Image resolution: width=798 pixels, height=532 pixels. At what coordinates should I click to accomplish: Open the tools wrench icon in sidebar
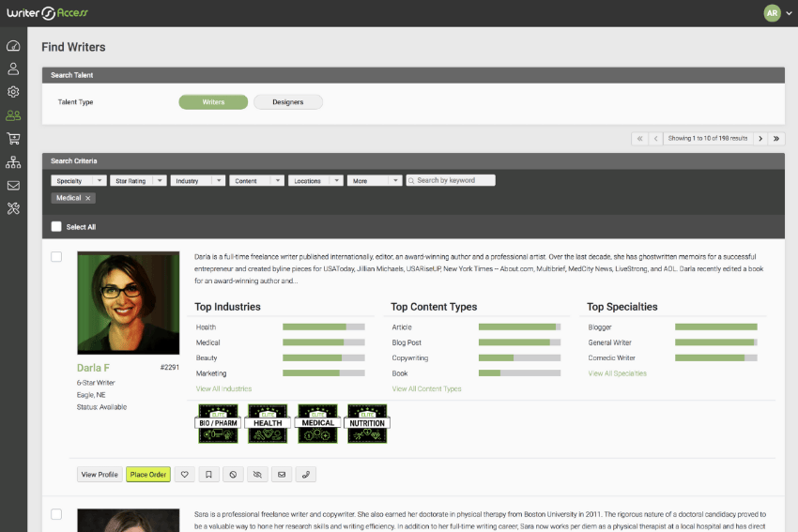click(x=13, y=208)
